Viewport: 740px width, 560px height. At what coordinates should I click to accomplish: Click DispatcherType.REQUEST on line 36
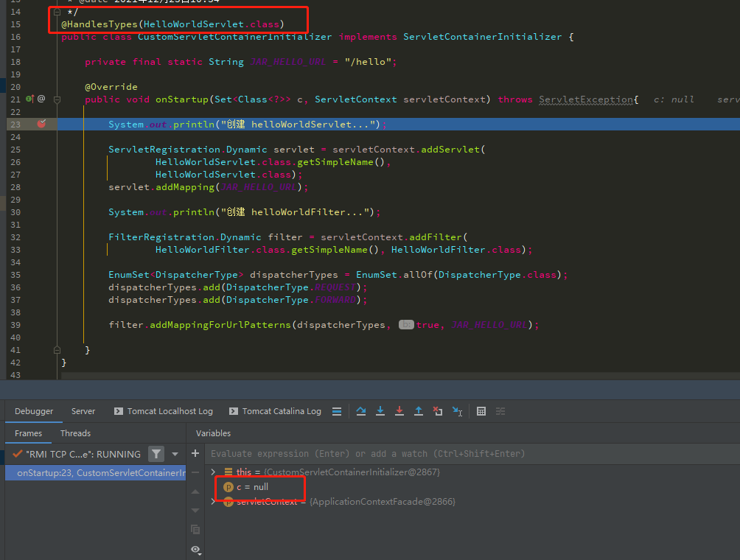click(x=290, y=287)
